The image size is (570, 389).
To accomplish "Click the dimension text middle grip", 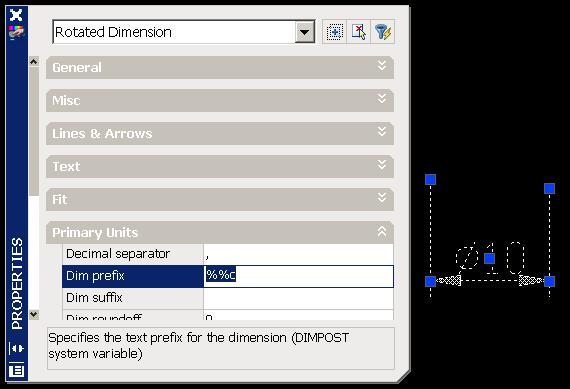I will [490, 258].
